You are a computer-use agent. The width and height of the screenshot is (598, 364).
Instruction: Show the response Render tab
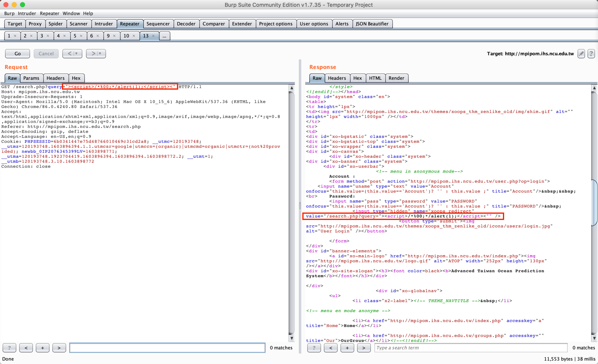tap(396, 78)
